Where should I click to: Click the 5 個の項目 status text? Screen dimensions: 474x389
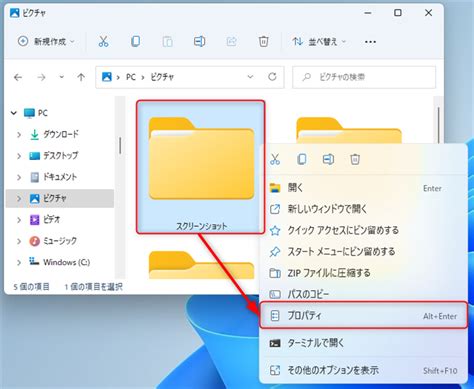(x=31, y=287)
